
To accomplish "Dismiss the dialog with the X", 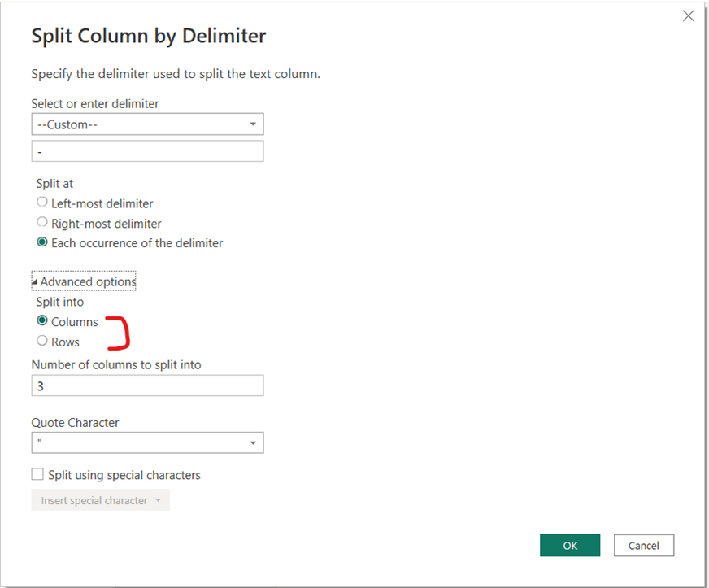I will (x=688, y=15).
